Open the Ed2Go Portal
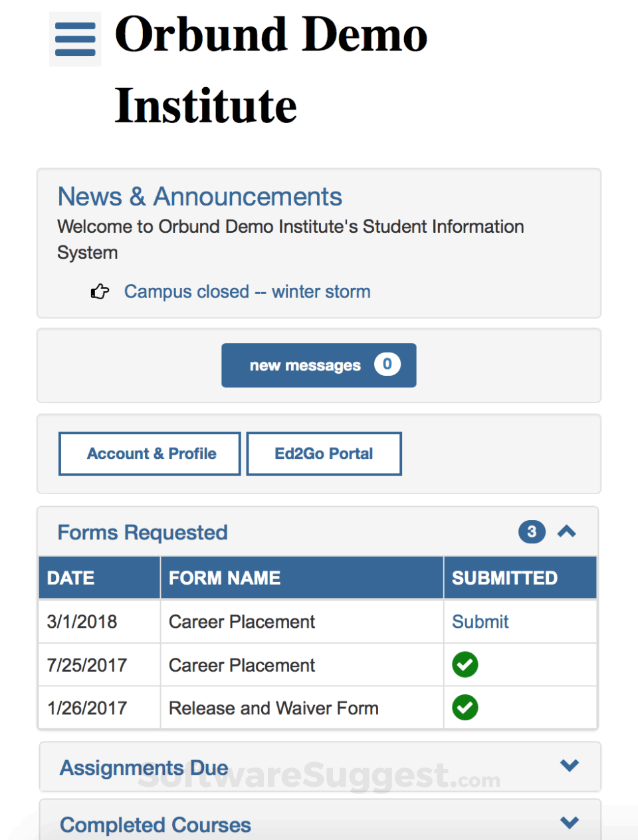 point(324,454)
